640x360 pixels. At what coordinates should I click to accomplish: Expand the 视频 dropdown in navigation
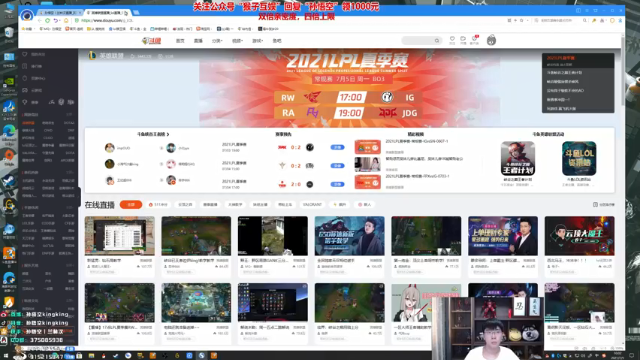pos(237,41)
